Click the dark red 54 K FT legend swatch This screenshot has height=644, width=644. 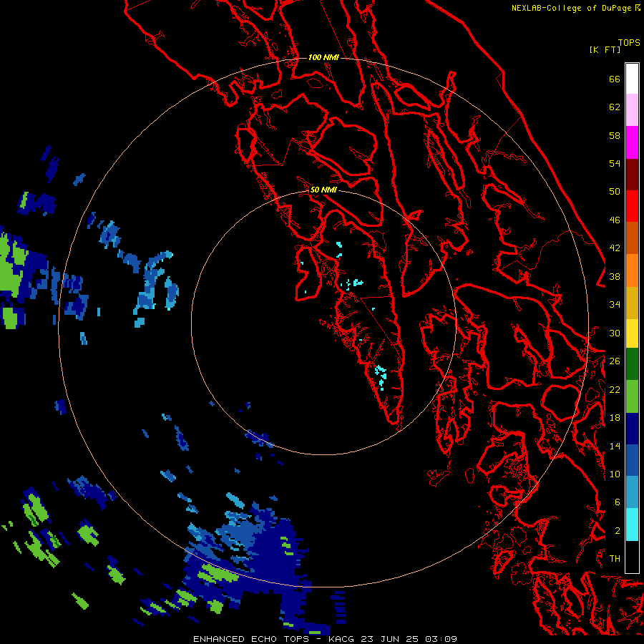click(x=632, y=174)
